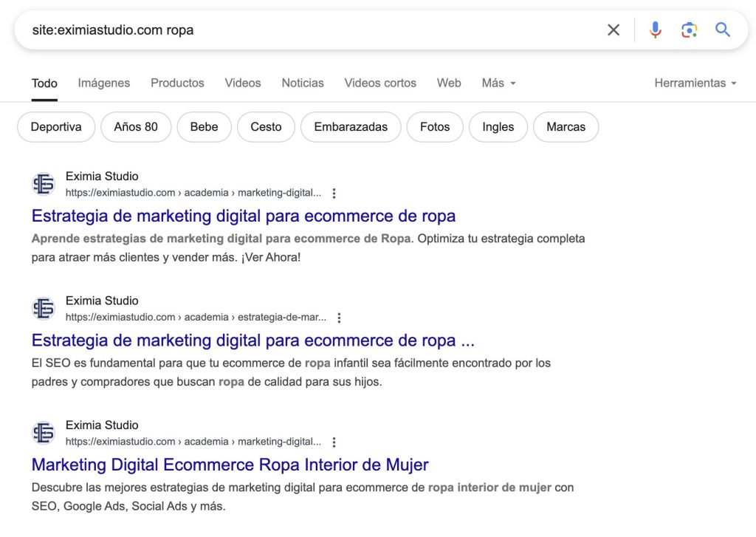Select the Noticias tab
This screenshot has height=537, width=756.
303,83
